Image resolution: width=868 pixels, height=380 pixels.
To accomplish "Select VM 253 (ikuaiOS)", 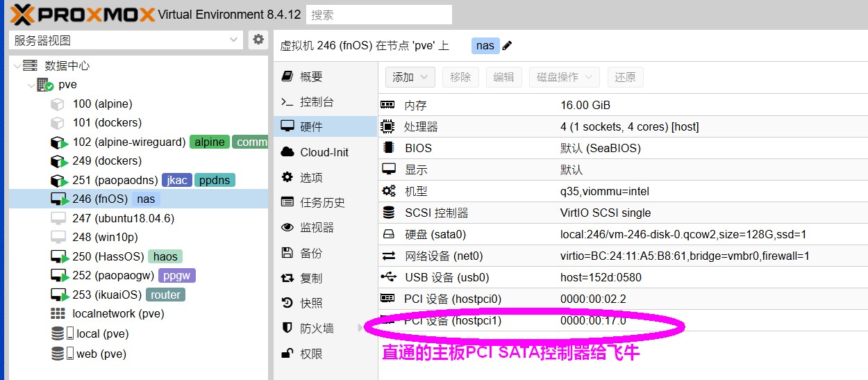I will (108, 295).
